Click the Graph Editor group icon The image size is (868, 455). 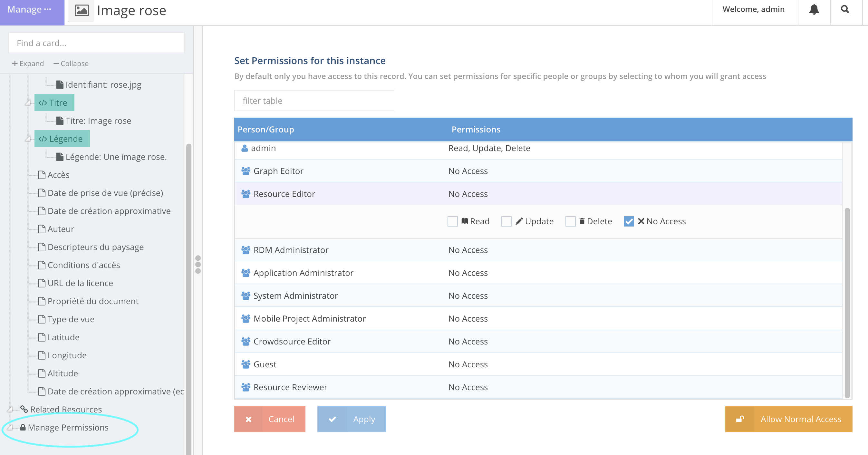pos(246,171)
